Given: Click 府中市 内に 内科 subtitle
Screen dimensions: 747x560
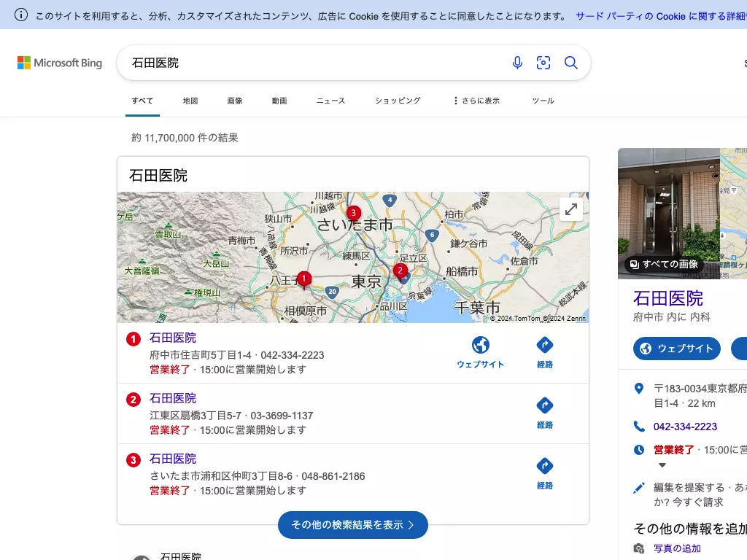Looking at the screenshot, I should point(671,317).
